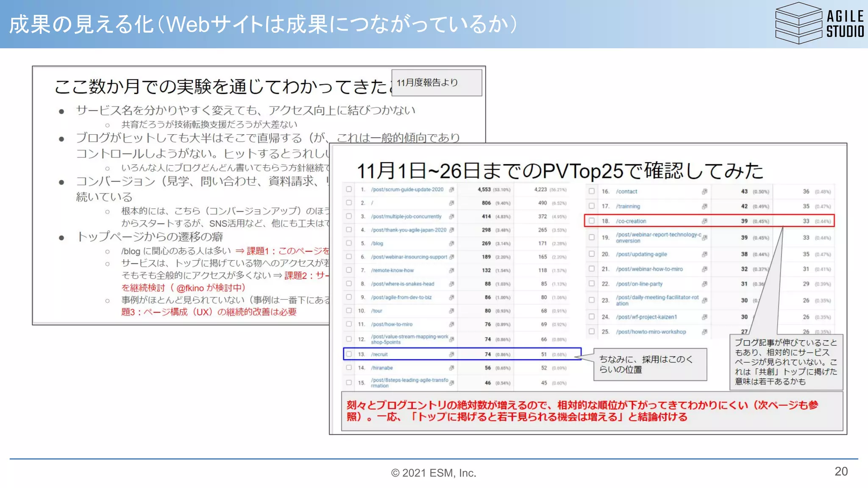Click the /hiranabe page link
This screenshot has height=488, width=868.
(382, 368)
